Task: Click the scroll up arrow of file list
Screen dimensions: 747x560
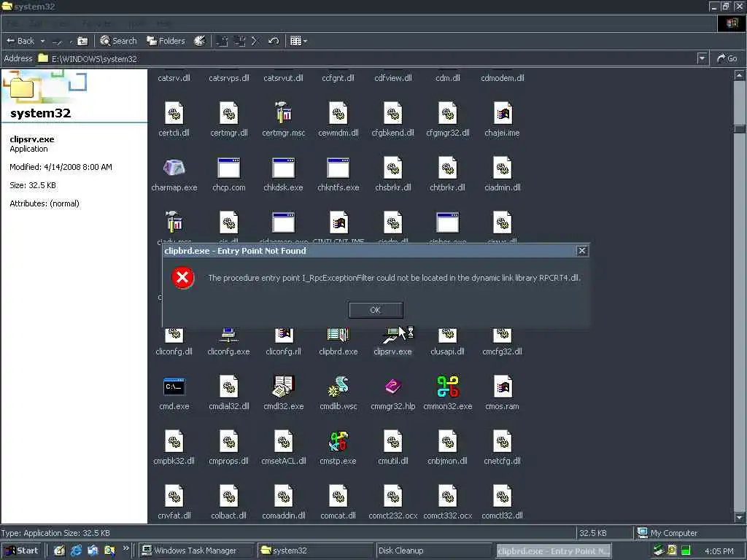Action: click(739, 75)
